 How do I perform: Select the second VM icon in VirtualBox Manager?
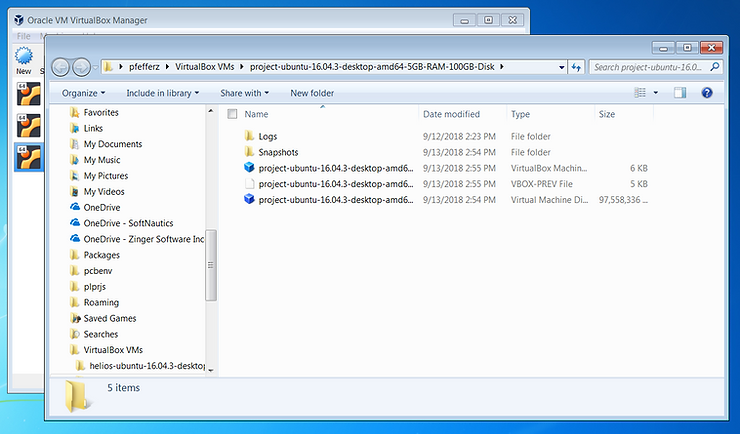click(x=28, y=125)
